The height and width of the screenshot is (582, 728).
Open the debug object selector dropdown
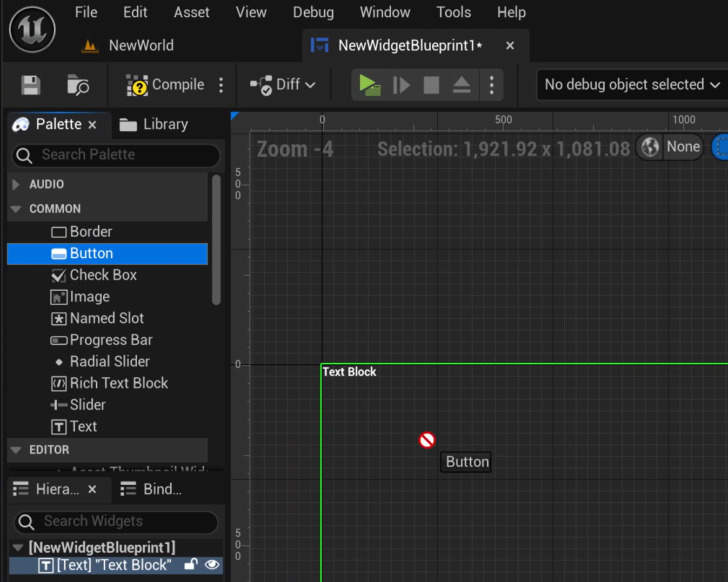[632, 85]
